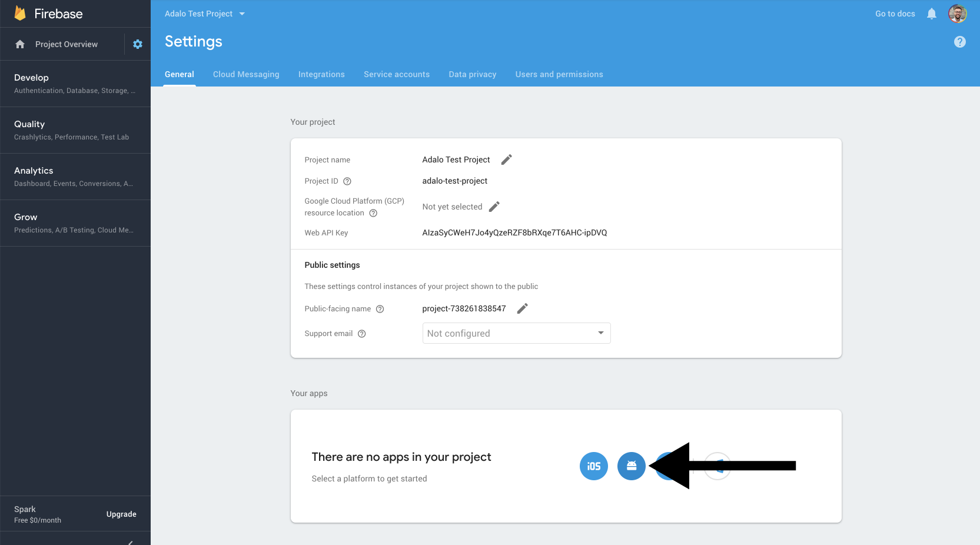Image resolution: width=980 pixels, height=545 pixels.
Task: Open Project Overview link
Action: point(67,44)
